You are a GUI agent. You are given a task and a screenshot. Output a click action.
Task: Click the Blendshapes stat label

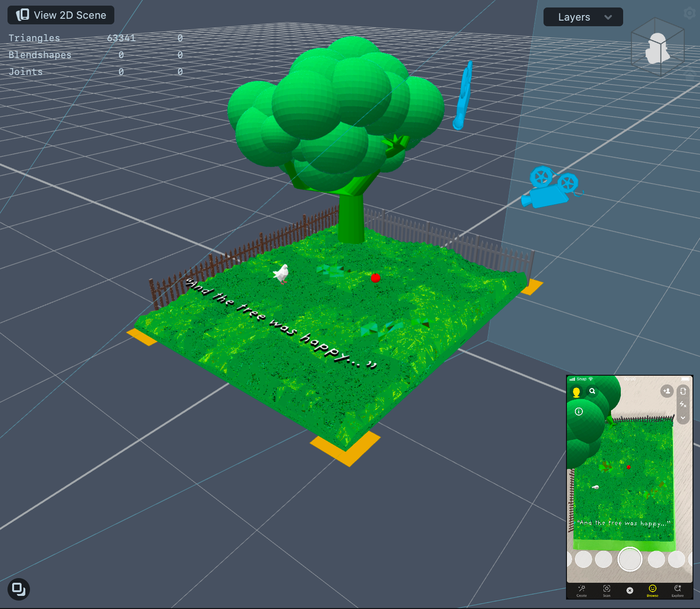pyautogui.click(x=40, y=55)
